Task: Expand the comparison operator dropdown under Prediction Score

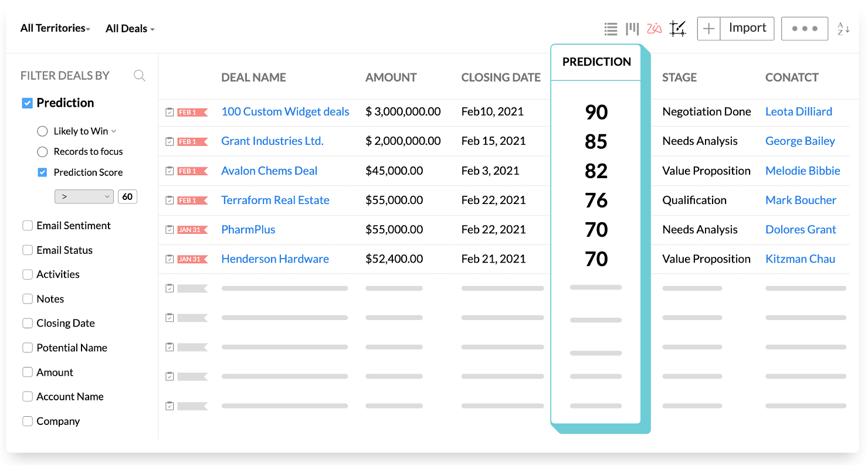Action: point(84,196)
